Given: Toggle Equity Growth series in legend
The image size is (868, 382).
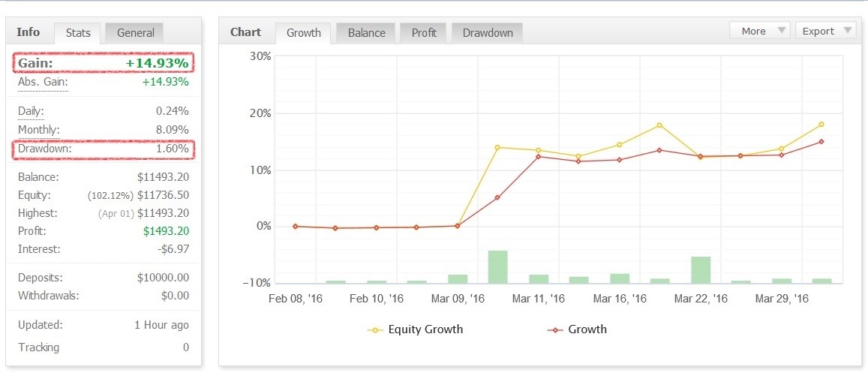Looking at the screenshot, I should [425, 329].
